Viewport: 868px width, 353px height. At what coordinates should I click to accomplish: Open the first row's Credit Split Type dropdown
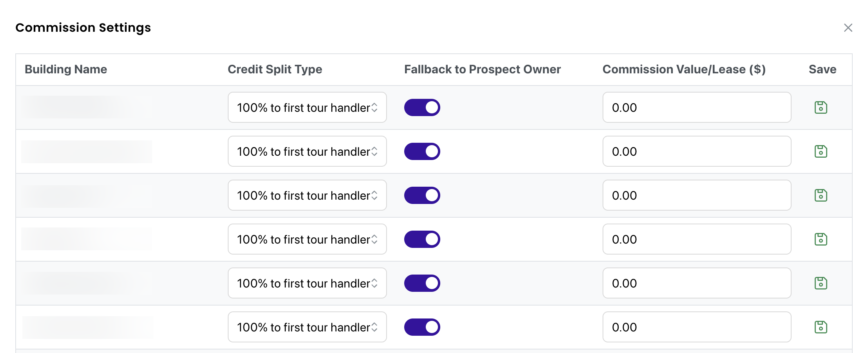[307, 107]
